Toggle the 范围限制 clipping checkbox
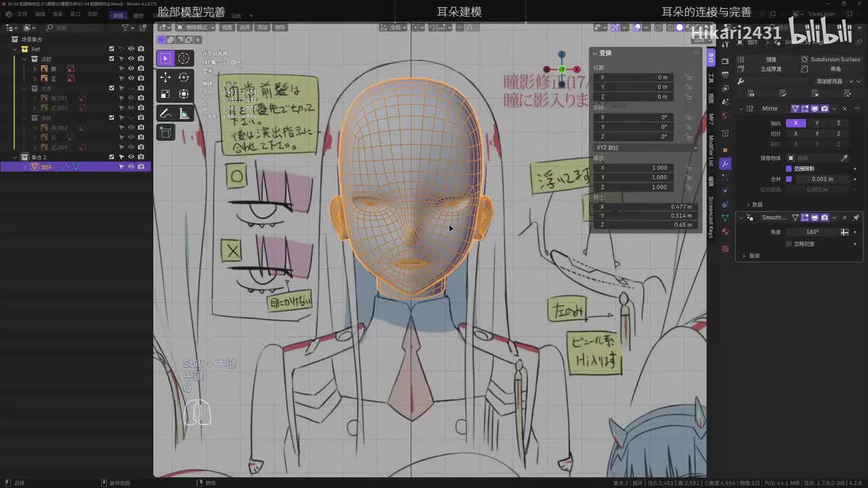 click(789, 169)
